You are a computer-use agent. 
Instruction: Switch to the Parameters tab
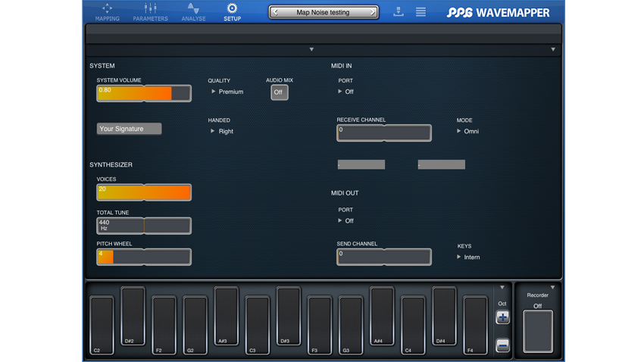150,12
